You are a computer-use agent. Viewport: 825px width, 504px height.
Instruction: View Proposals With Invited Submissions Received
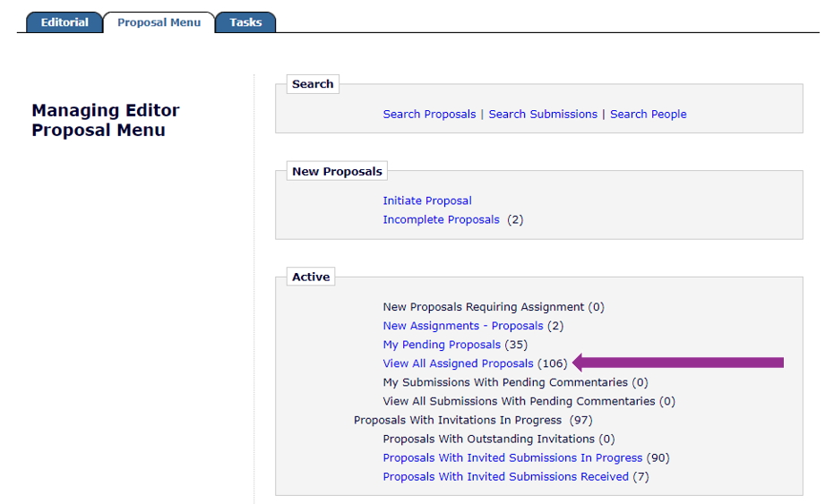coord(505,477)
